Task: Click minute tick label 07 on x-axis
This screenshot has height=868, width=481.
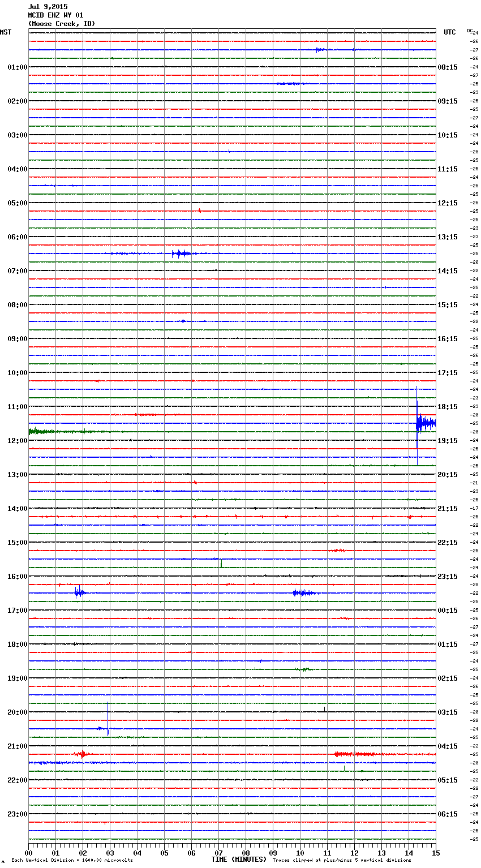Action: [x=218, y=853]
